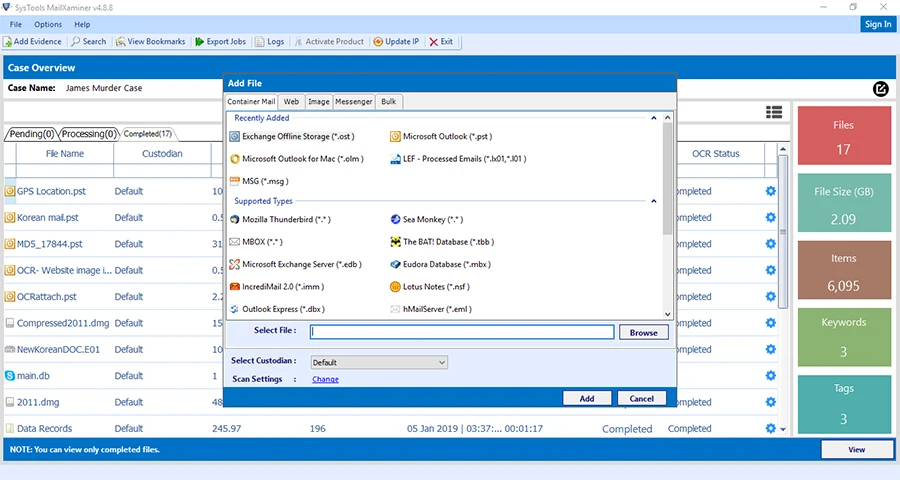Click the Add button in dialog
This screenshot has width=900, height=480.
587,398
